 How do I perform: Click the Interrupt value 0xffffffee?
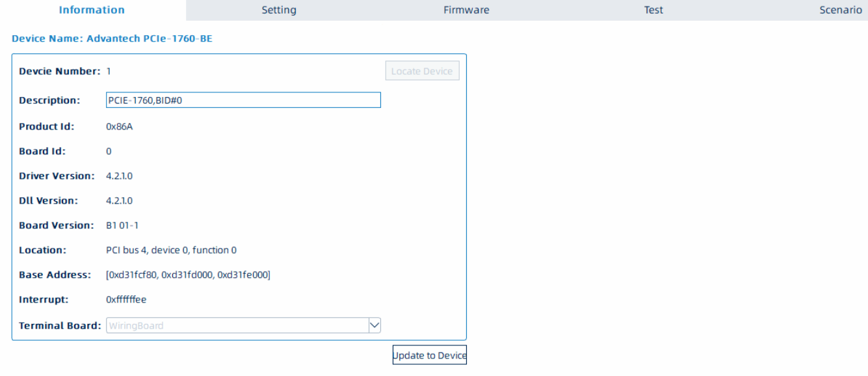pyautogui.click(x=126, y=299)
